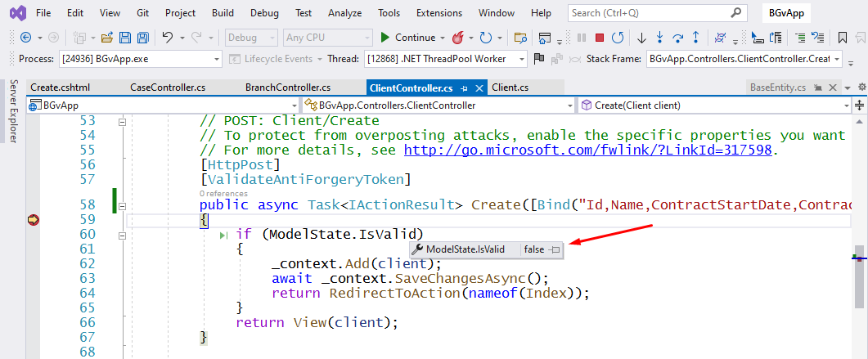Click the scrollbar up arrow
Screen dimensions: 868x359
(858, 121)
